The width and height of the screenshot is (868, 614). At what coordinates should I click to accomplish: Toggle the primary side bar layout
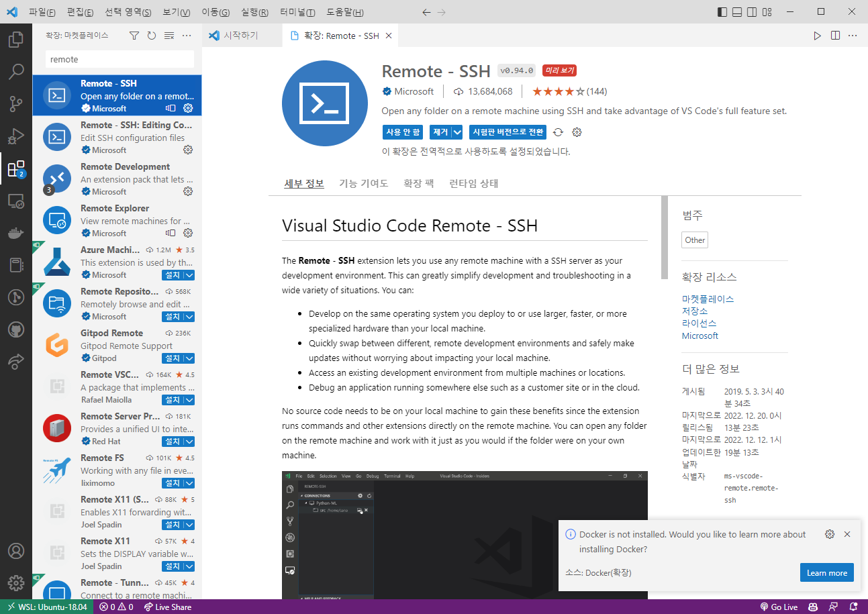722,12
